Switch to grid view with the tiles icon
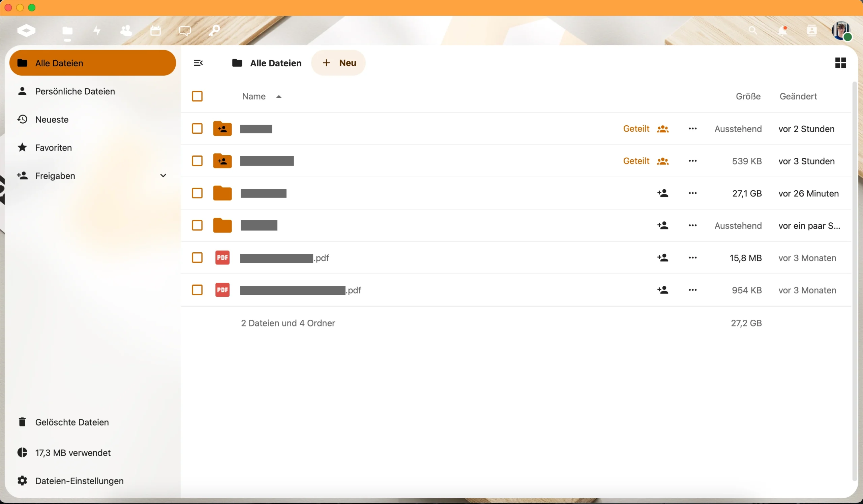 [x=840, y=63]
